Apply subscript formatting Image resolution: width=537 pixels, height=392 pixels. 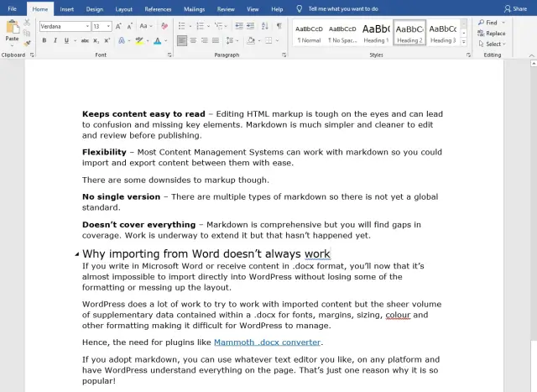pos(96,41)
